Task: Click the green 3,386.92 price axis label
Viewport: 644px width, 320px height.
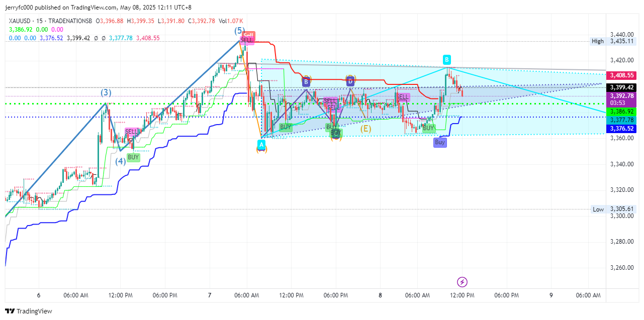Action: [x=621, y=111]
